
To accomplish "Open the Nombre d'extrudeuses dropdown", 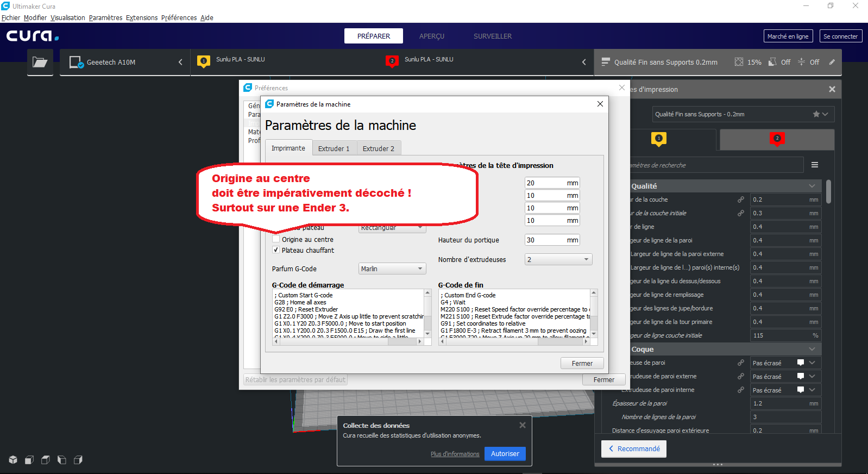I will pos(558,259).
